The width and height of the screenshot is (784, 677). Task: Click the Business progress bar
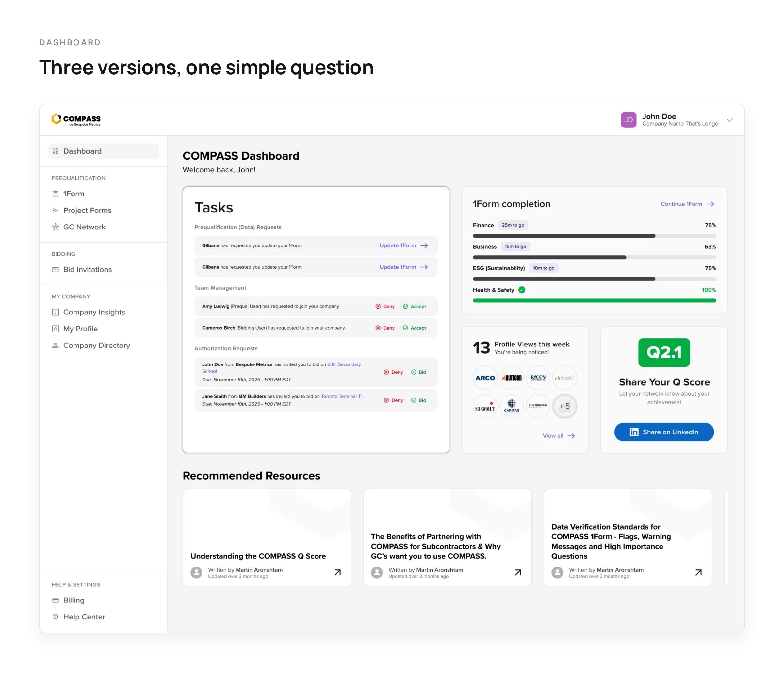point(594,258)
